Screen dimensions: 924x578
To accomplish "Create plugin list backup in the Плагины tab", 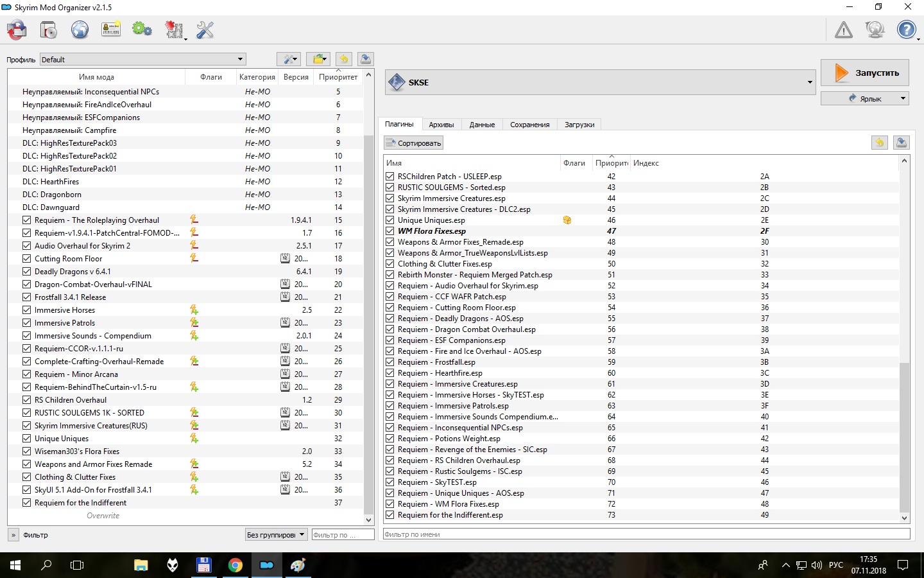I will [x=902, y=143].
